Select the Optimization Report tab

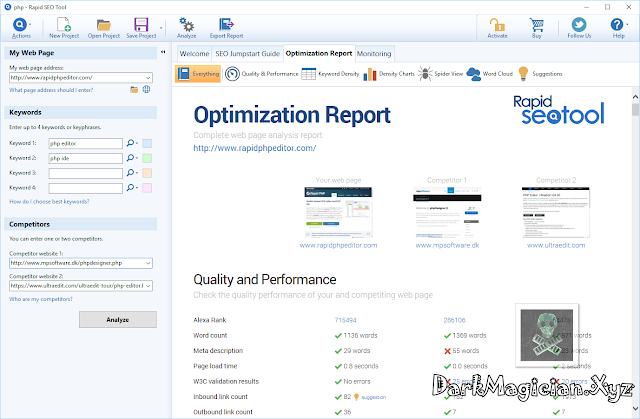pos(319,53)
